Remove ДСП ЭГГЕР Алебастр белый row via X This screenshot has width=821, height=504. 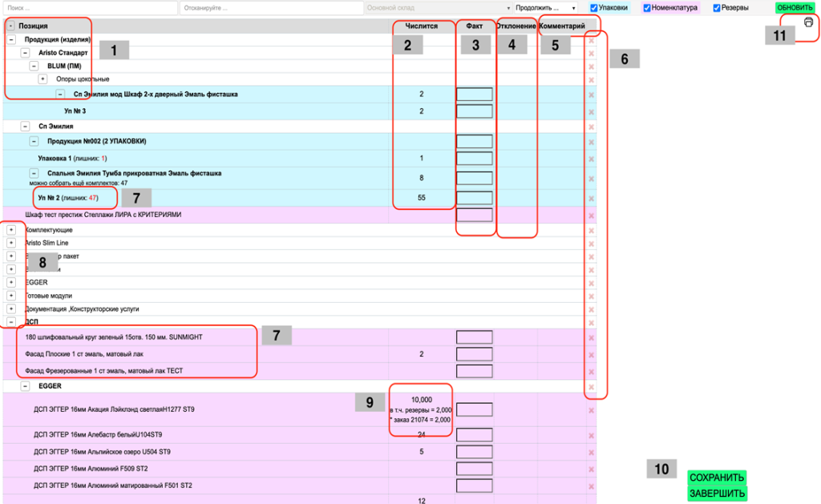tap(592, 435)
